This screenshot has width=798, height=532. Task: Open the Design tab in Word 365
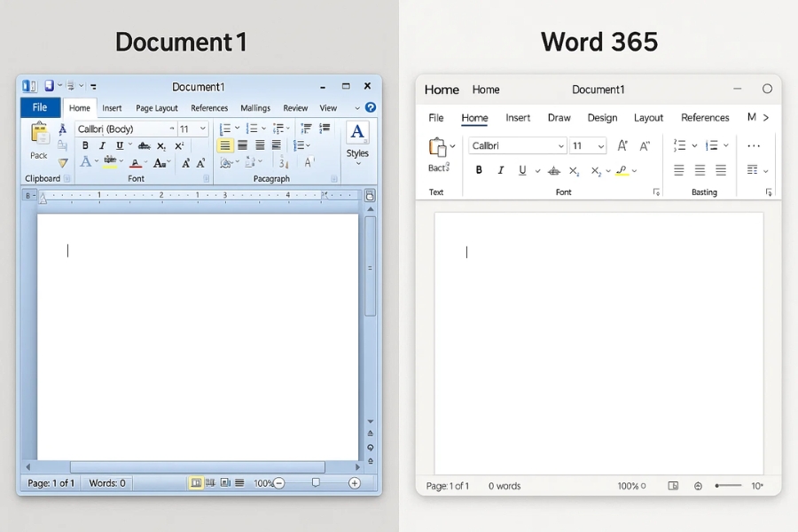coord(602,118)
